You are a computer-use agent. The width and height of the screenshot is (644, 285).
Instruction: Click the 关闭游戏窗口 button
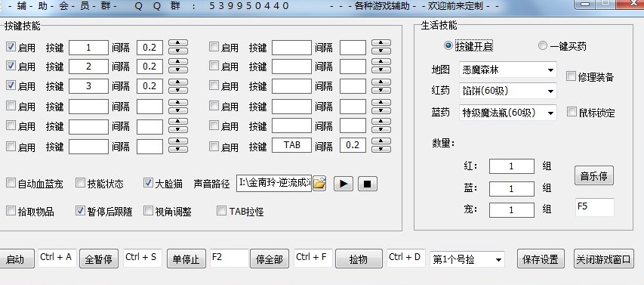point(603,259)
